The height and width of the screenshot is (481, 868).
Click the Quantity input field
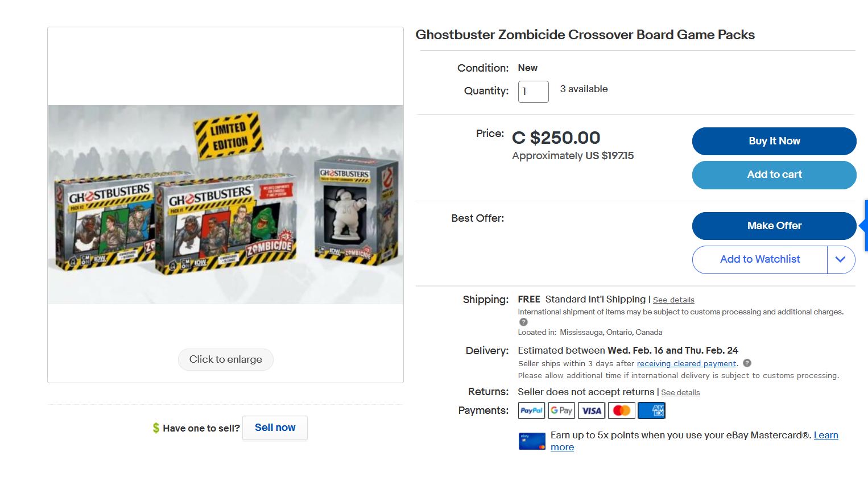tap(533, 92)
